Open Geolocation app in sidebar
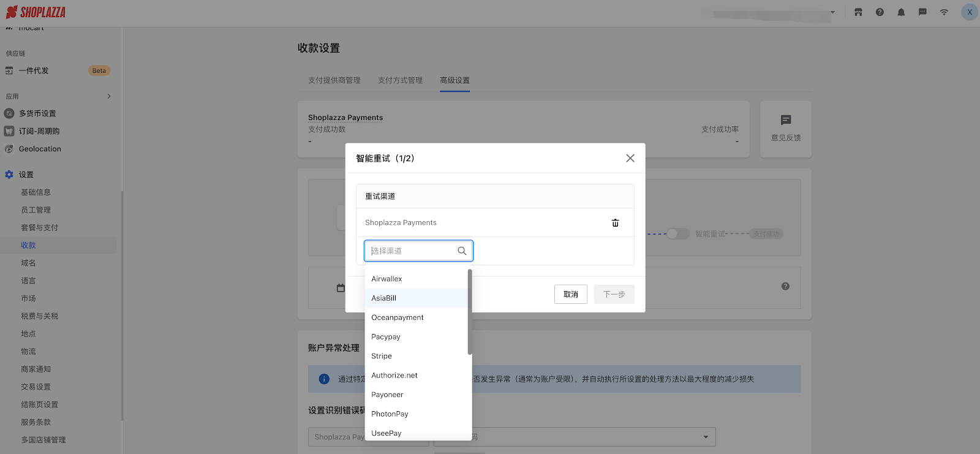980x454 pixels. (x=40, y=149)
